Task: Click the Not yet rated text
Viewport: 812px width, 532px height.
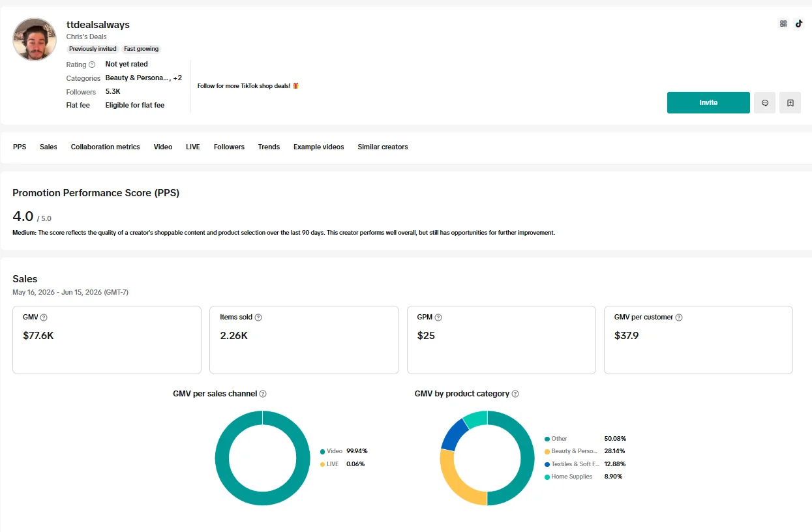Action: pos(127,64)
